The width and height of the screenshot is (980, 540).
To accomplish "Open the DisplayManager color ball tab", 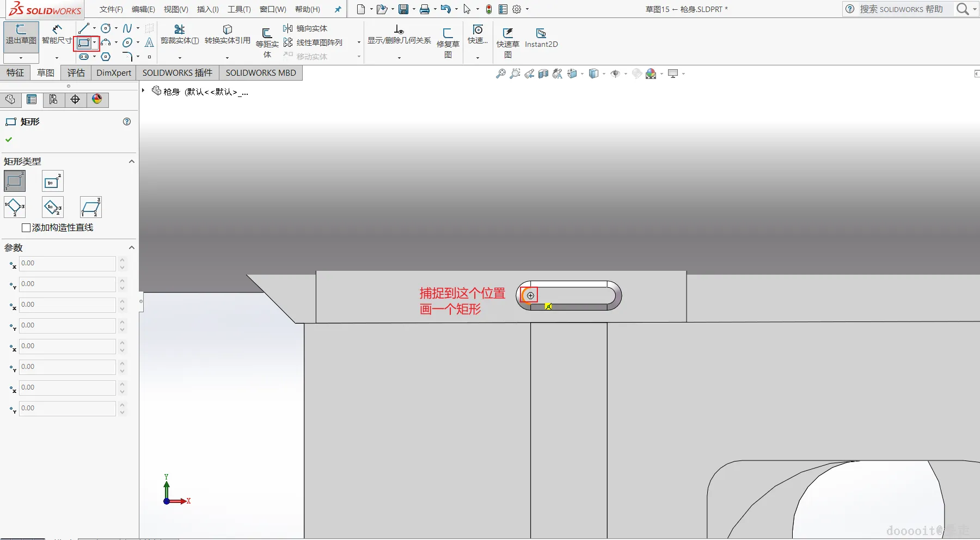I will [x=97, y=99].
